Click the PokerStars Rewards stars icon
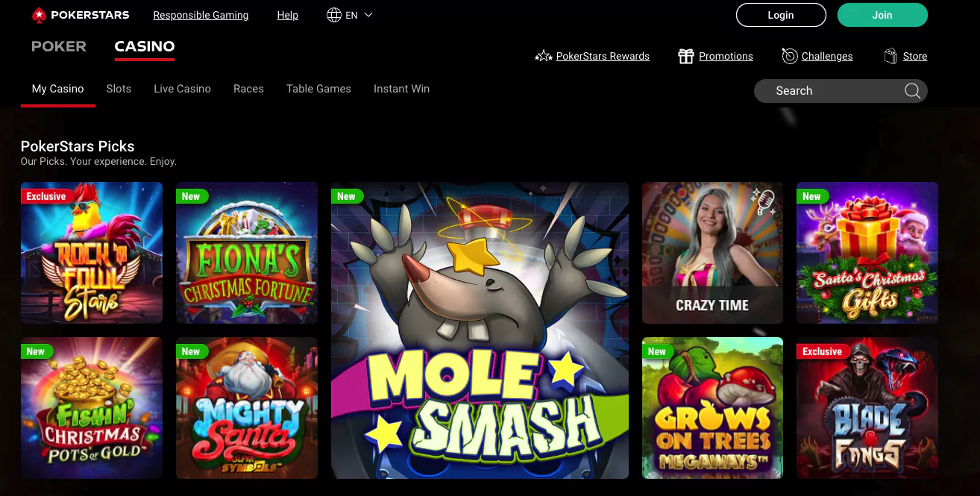The width and height of the screenshot is (980, 496). point(544,56)
